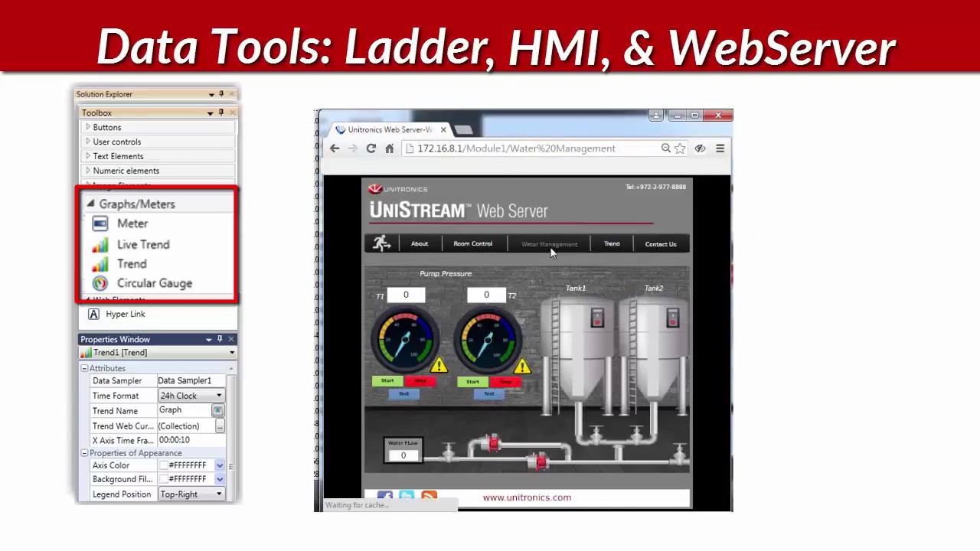Pin the Toolbox panel
Viewport: 980px width, 551px height.
point(221,112)
